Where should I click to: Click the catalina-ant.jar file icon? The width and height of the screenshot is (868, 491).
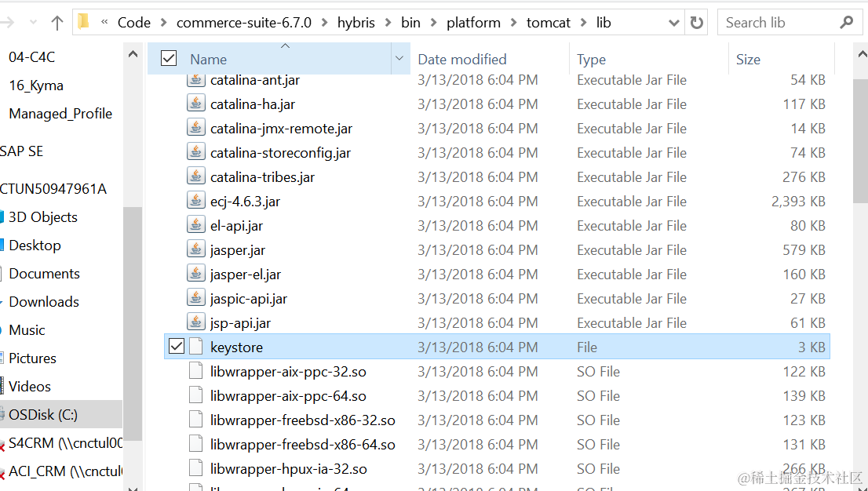[196, 80]
